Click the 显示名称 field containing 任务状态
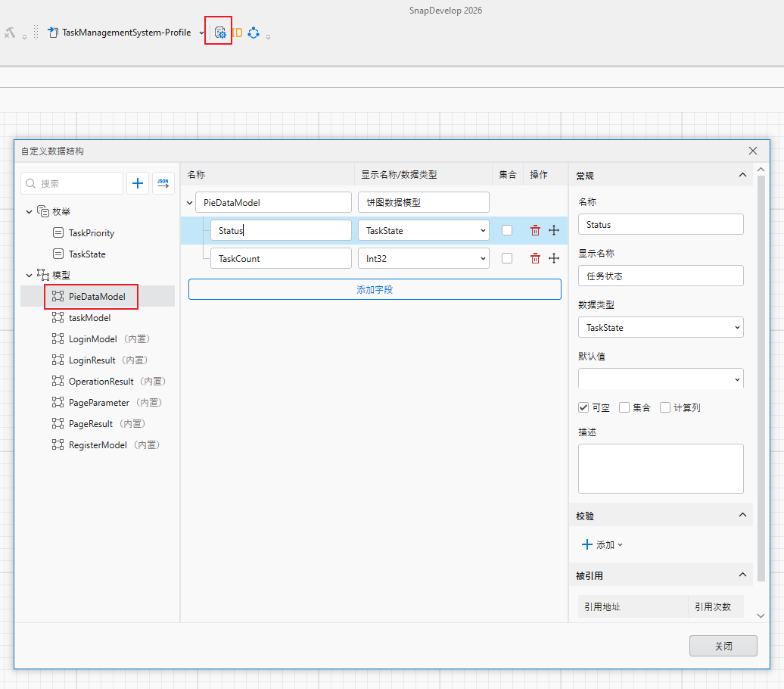784x689 pixels. point(661,276)
